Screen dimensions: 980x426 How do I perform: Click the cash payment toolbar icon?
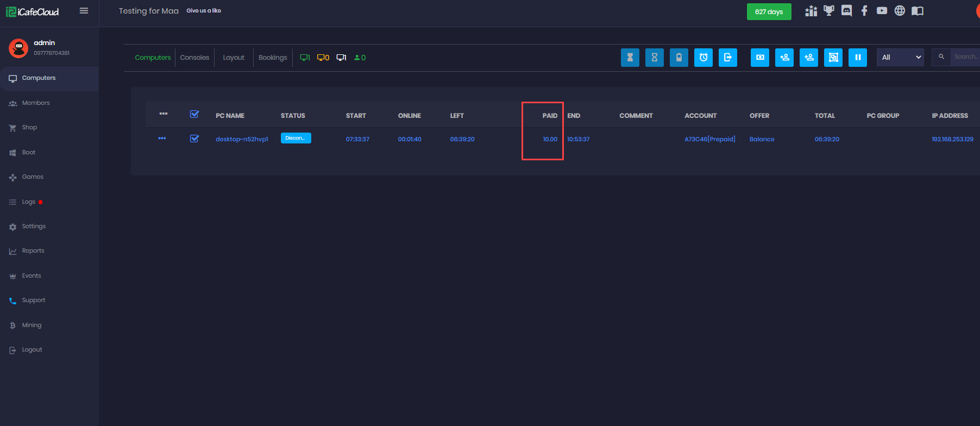(760, 58)
